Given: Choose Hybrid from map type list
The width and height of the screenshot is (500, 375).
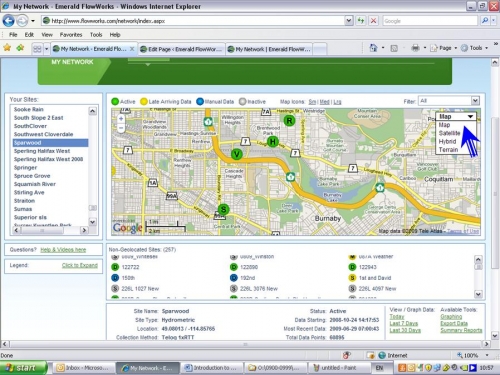Looking at the screenshot, I should click(447, 141).
